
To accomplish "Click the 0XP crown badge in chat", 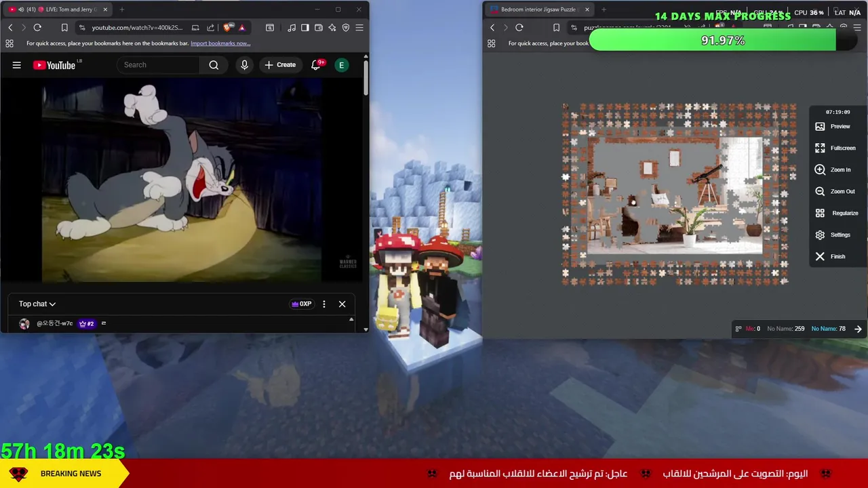I will (301, 304).
